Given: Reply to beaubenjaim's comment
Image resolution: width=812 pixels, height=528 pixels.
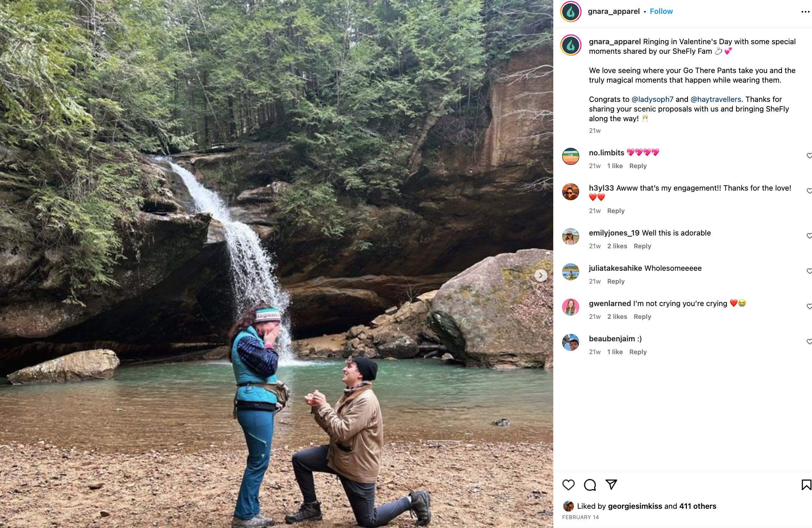Looking at the screenshot, I should pos(638,352).
